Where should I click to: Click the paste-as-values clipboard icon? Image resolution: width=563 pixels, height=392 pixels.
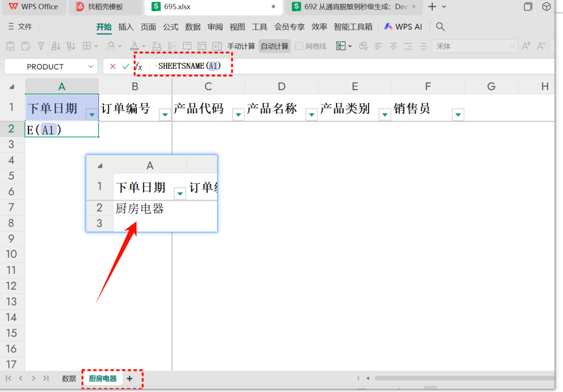tap(11, 46)
